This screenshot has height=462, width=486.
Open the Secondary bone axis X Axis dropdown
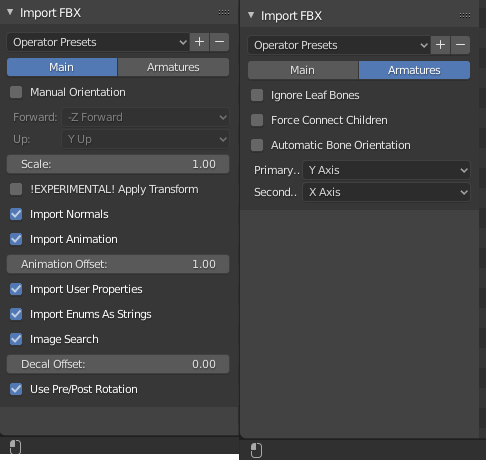[386, 192]
